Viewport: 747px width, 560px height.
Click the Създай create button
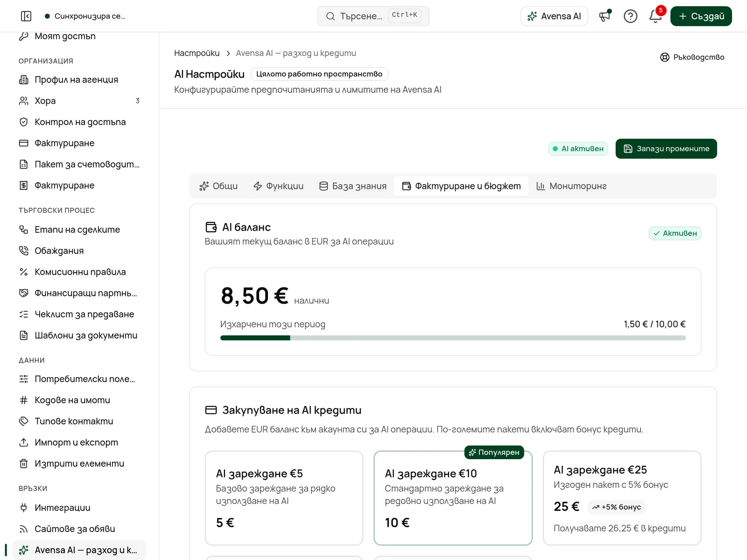701,16
